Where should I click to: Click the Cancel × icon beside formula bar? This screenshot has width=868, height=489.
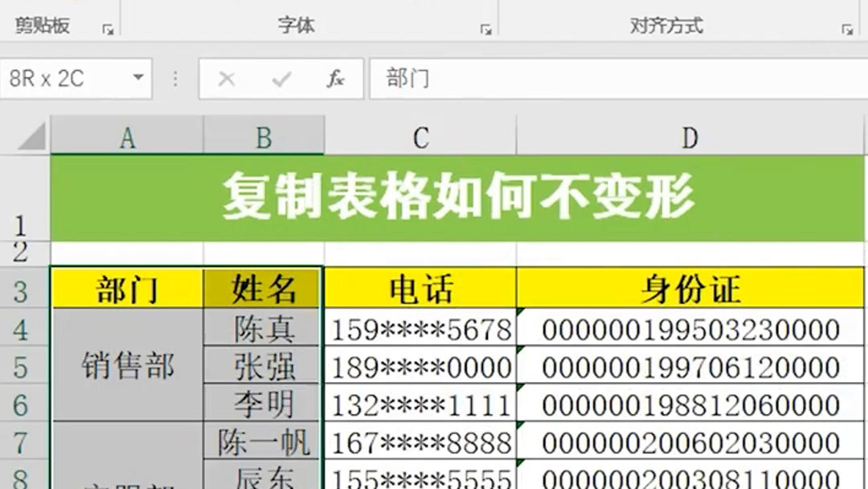(226, 78)
